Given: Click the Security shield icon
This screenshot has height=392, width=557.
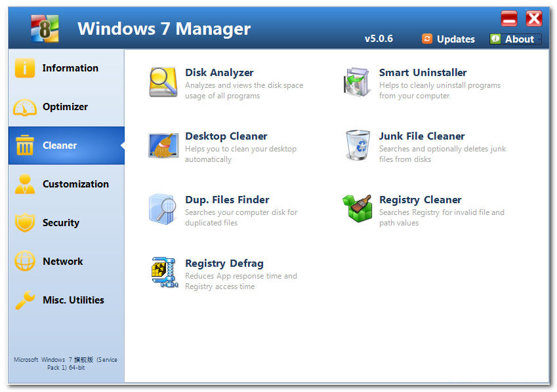Looking at the screenshot, I should pos(24,223).
